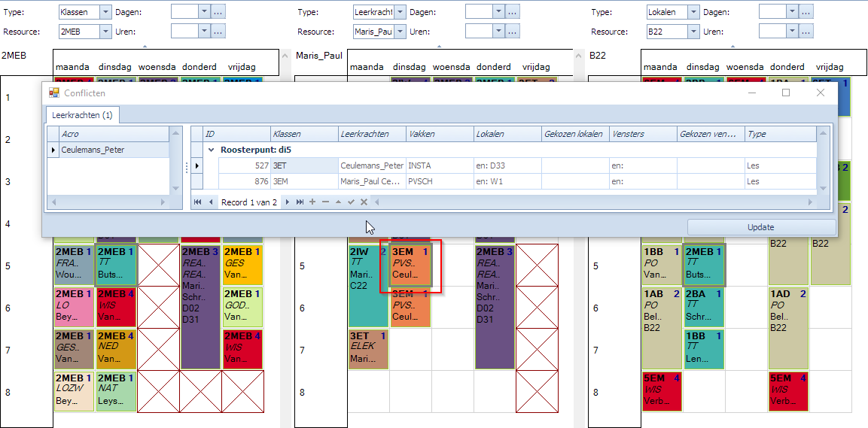Select the row with ID 876
The image size is (868, 428).
click(x=517, y=181)
